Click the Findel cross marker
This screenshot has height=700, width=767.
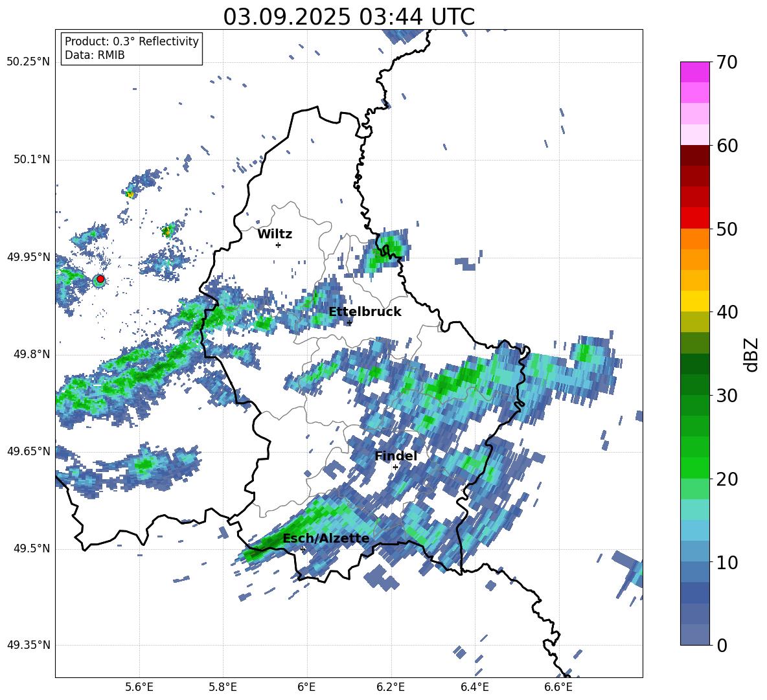(x=395, y=468)
